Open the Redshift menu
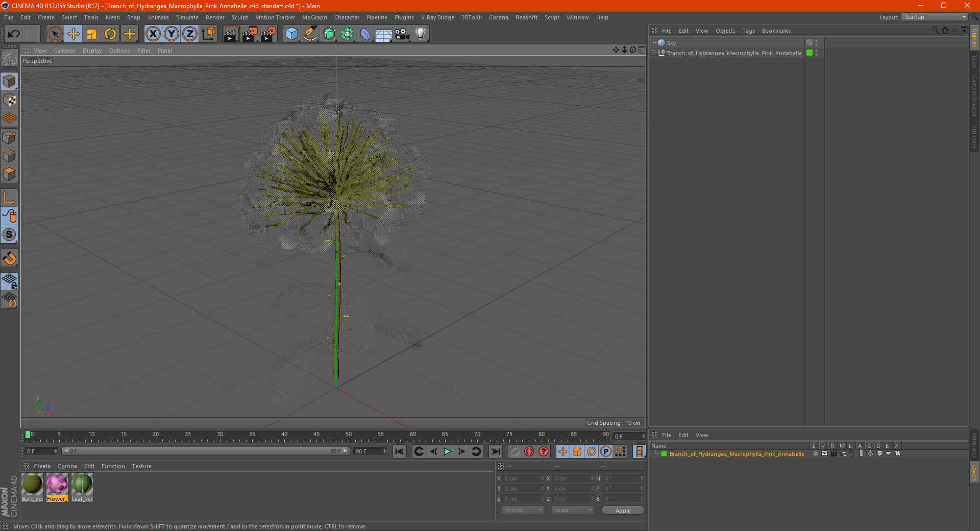The width and height of the screenshot is (980, 531). click(x=526, y=17)
